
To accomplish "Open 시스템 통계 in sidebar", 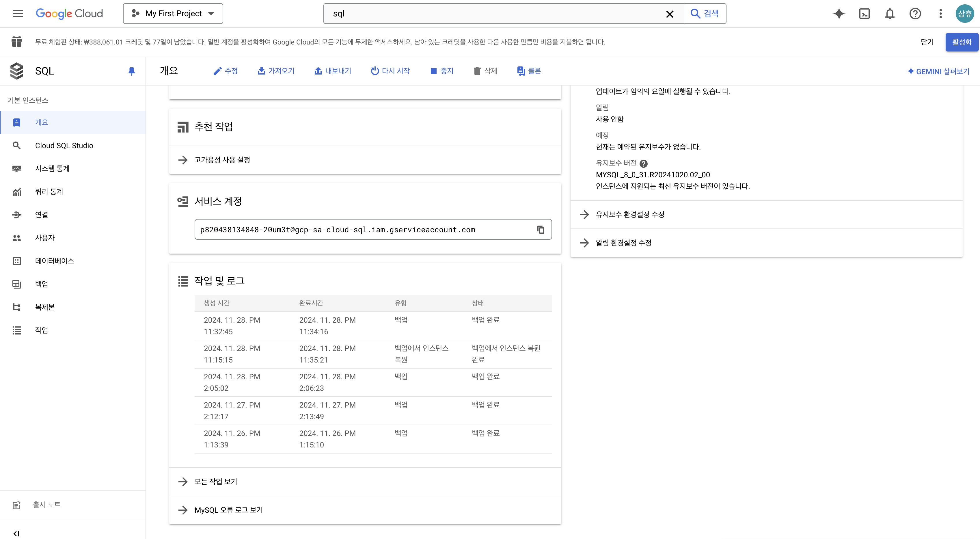I will click(x=73, y=168).
